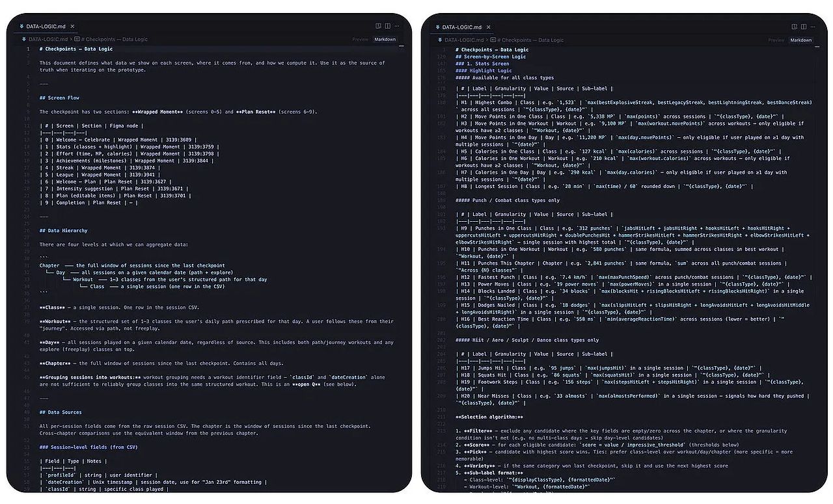Click the '## Screen-by-Screen Logic' heading
Screen dimensions: 833x504
tap(491, 57)
